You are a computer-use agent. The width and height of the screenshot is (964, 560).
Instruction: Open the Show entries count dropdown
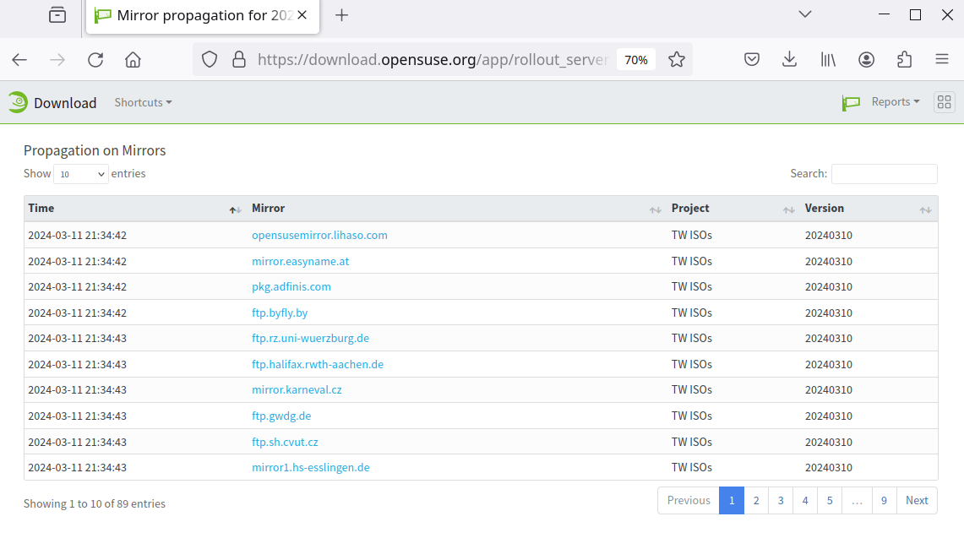click(81, 174)
